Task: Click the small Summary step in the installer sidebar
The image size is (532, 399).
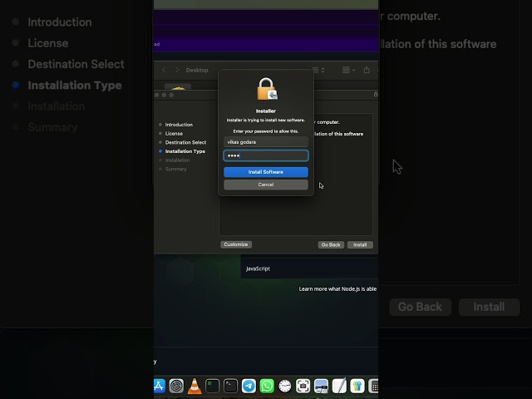Action: 175,169
